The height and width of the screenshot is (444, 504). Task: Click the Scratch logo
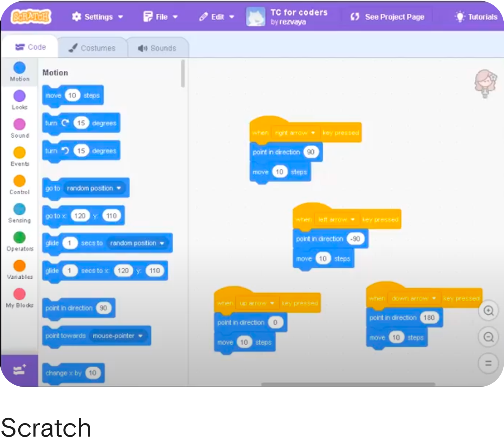31,16
